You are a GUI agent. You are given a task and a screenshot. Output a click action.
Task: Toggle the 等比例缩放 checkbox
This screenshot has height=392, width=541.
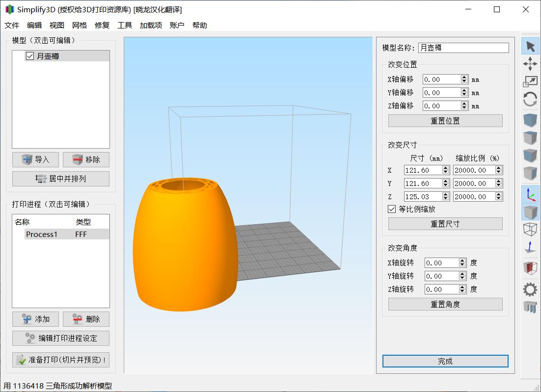tap(392, 209)
